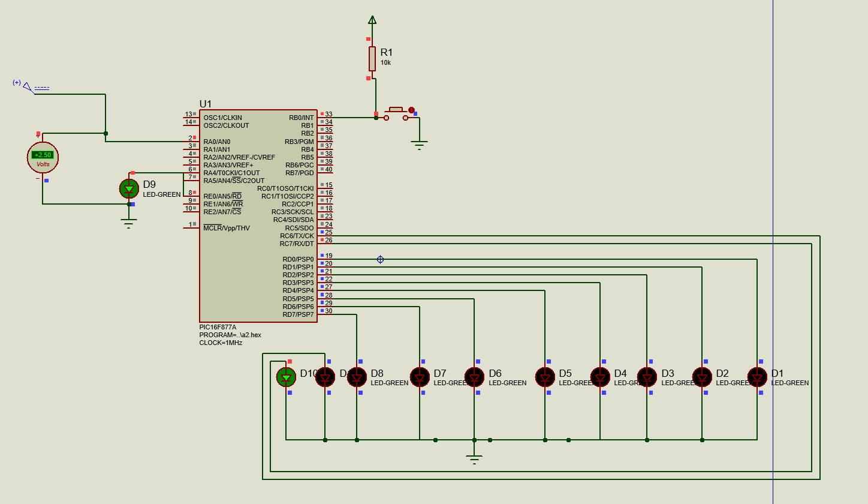Select the D8 LED symbol
The image size is (868, 504).
tap(357, 377)
